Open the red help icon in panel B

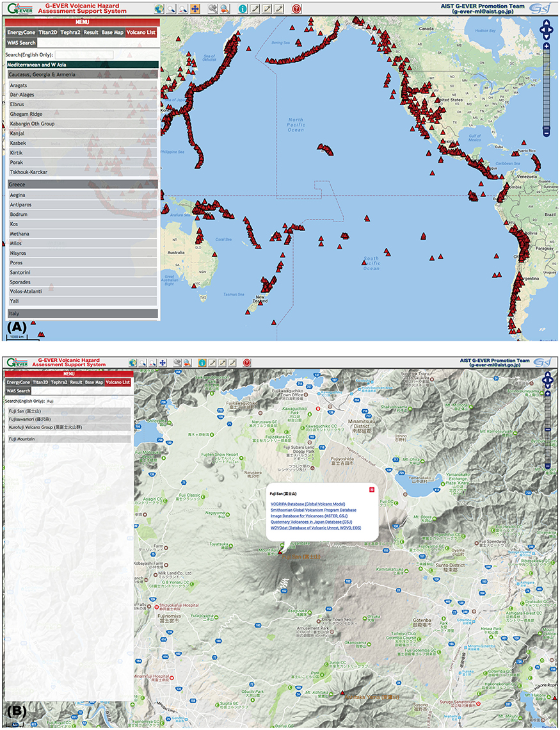tap(246, 362)
